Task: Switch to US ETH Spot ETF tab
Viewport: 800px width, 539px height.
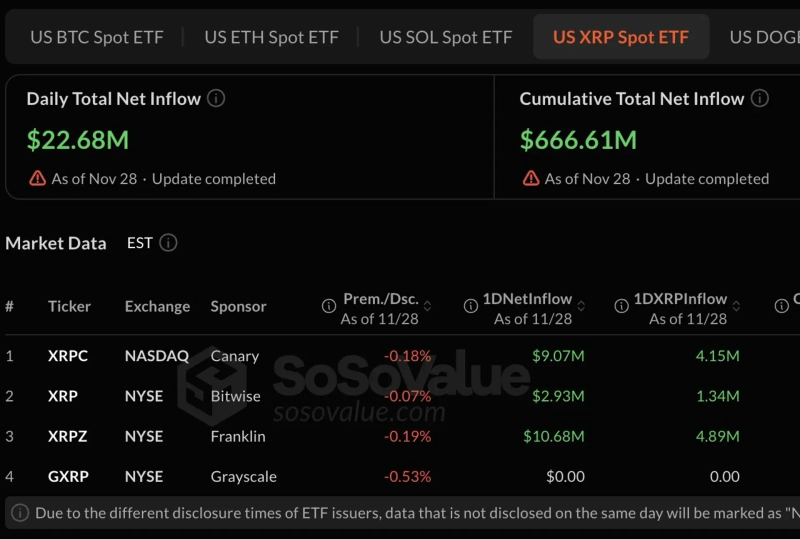Action: [271, 38]
